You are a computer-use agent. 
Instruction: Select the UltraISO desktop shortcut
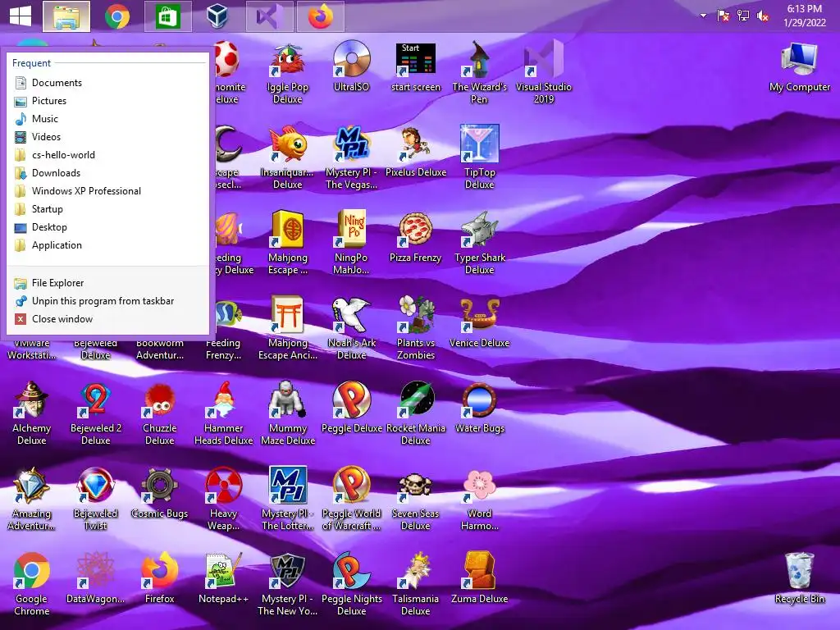tap(351, 67)
